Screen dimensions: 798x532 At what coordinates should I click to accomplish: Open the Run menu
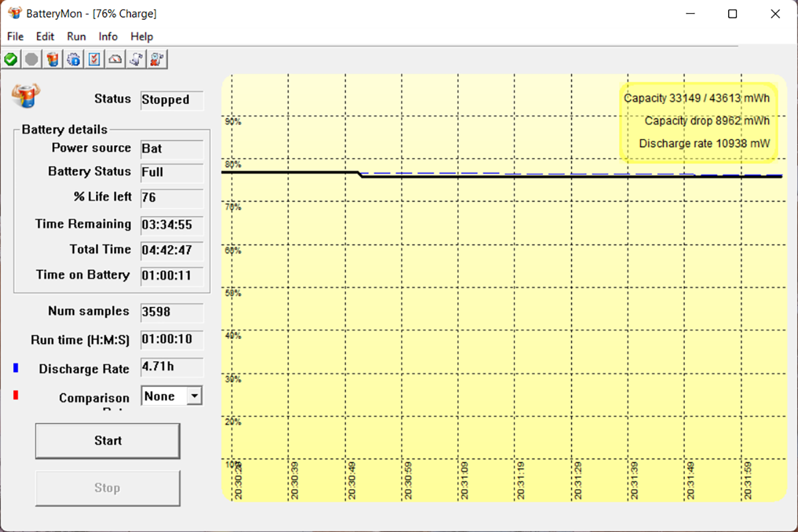76,37
